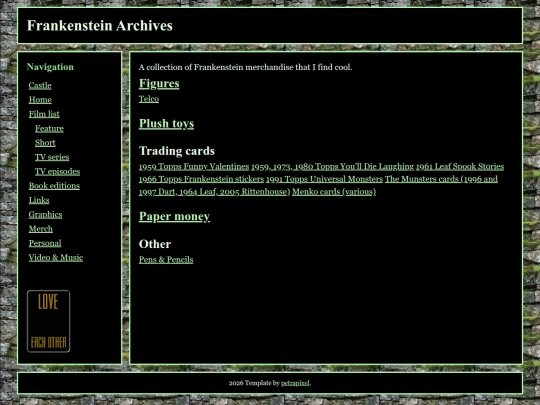This screenshot has width=540, height=405.
Task: Go to the Home page link
Action: tap(40, 100)
